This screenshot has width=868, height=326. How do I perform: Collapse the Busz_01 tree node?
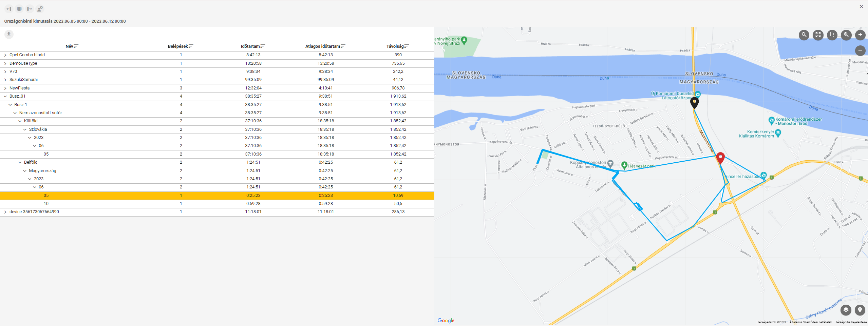5,96
